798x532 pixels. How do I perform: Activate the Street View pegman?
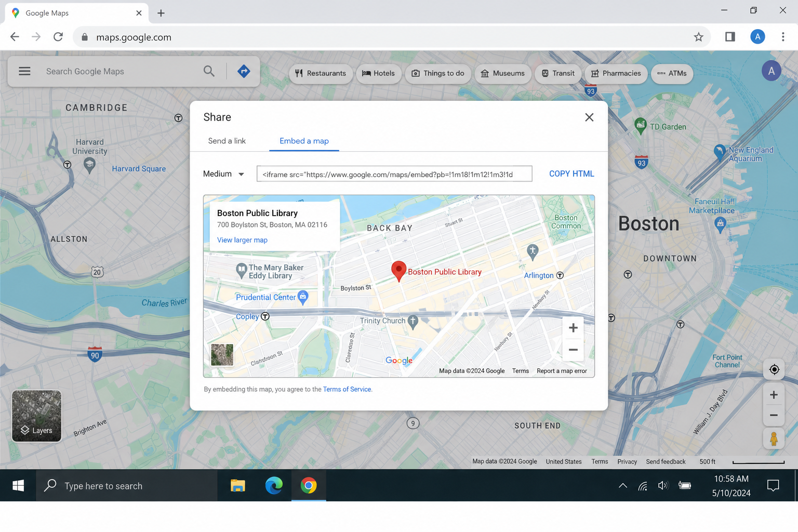point(774,439)
